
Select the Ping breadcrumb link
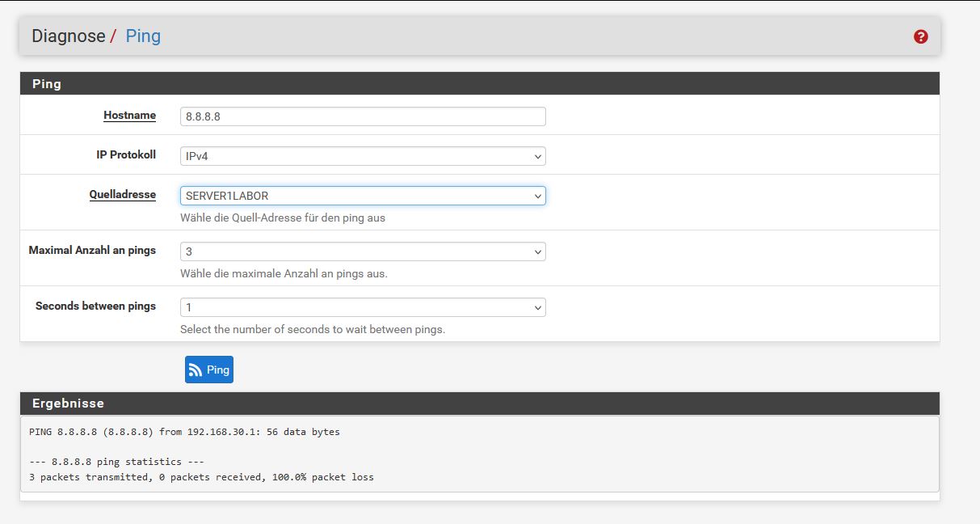click(x=143, y=36)
